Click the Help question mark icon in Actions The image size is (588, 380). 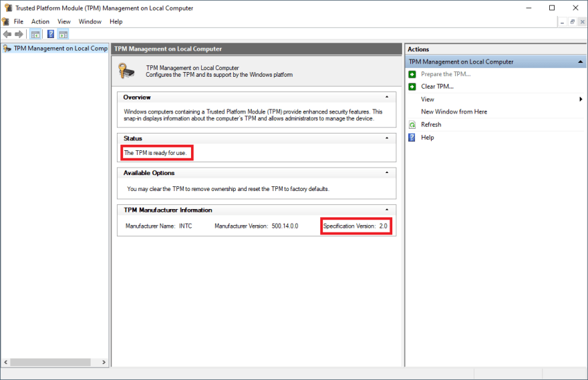click(412, 138)
